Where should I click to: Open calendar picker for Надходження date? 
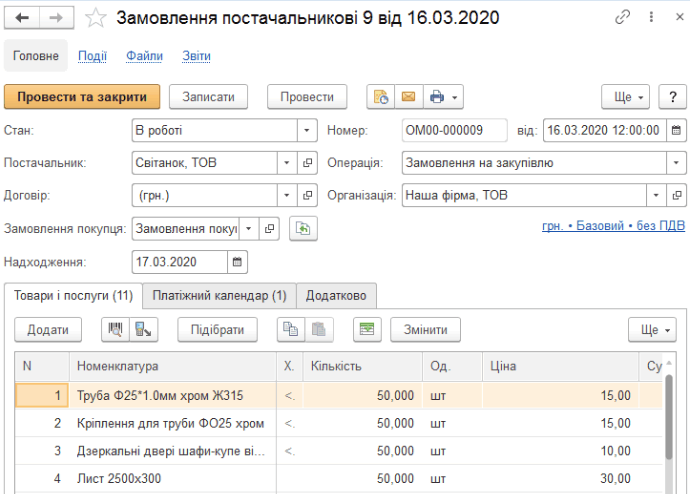coord(237,262)
